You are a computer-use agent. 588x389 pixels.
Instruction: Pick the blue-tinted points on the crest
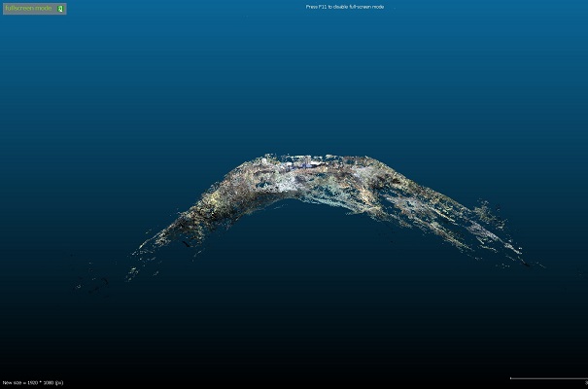(x=309, y=166)
